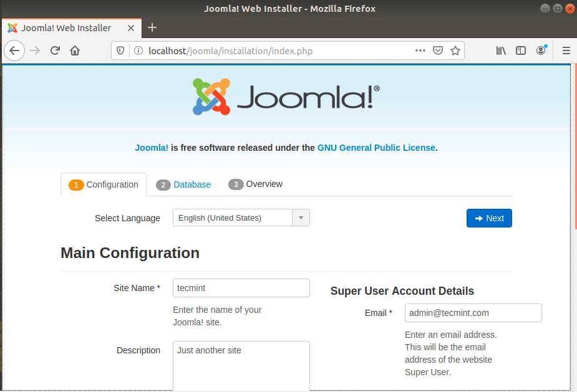Select the Joomla! Web Installer tab
Screen dimensions: 577x392
click(x=72, y=28)
